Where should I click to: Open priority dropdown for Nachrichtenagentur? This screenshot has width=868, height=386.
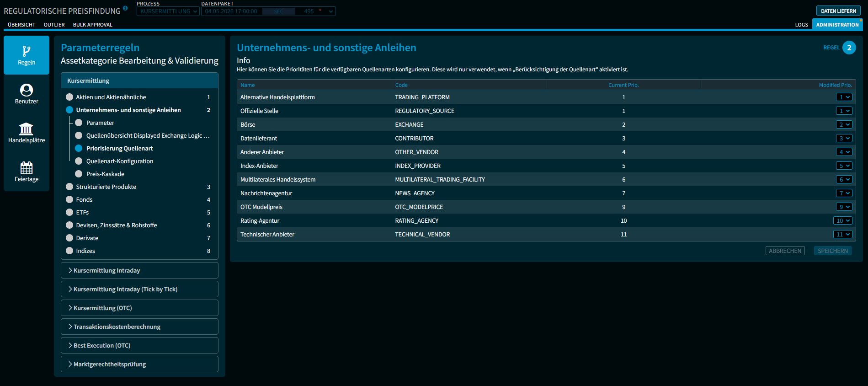point(844,193)
